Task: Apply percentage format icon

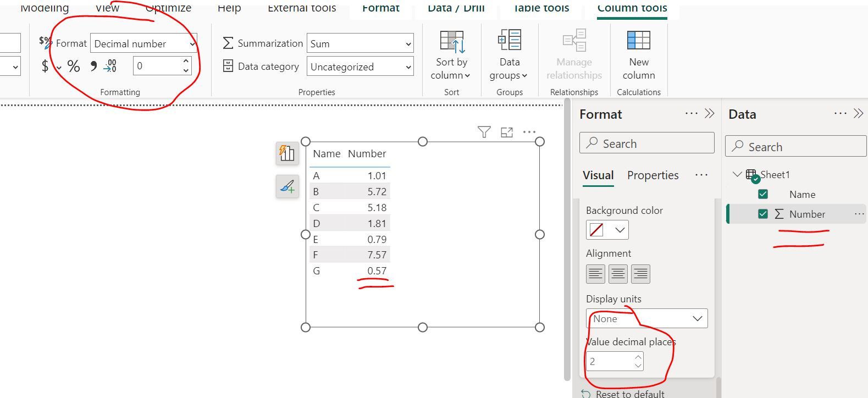Action: coord(74,67)
